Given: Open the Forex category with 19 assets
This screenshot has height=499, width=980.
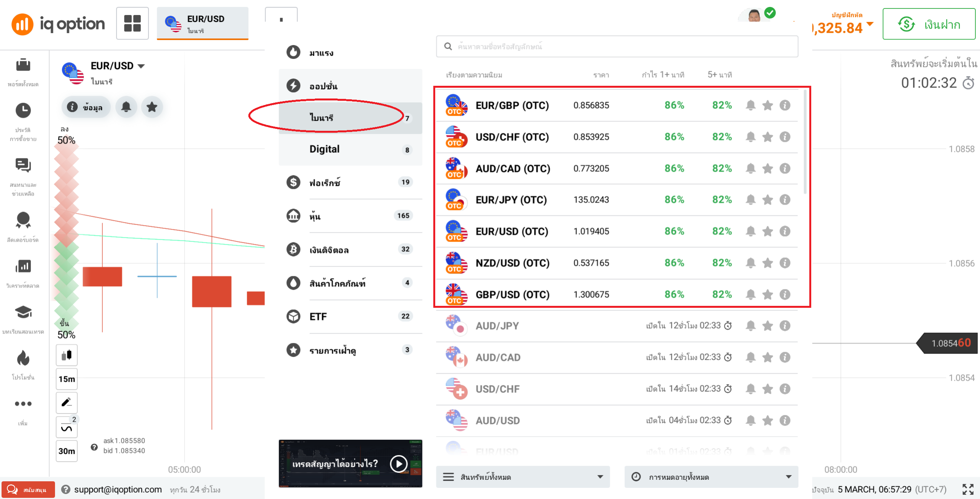Looking at the screenshot, I should [x=350, y=182].
